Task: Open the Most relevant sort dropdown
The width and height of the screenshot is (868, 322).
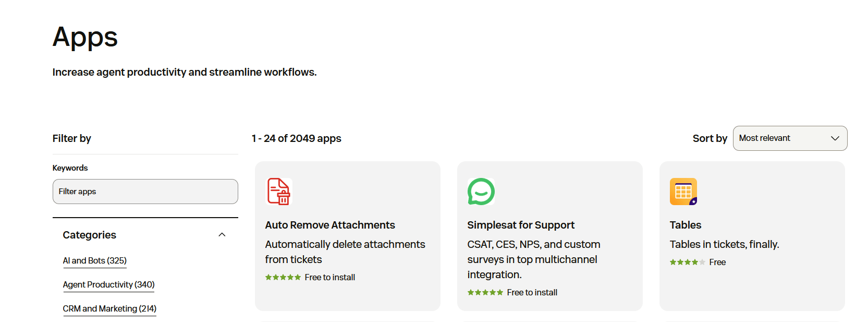Action: 789,138
